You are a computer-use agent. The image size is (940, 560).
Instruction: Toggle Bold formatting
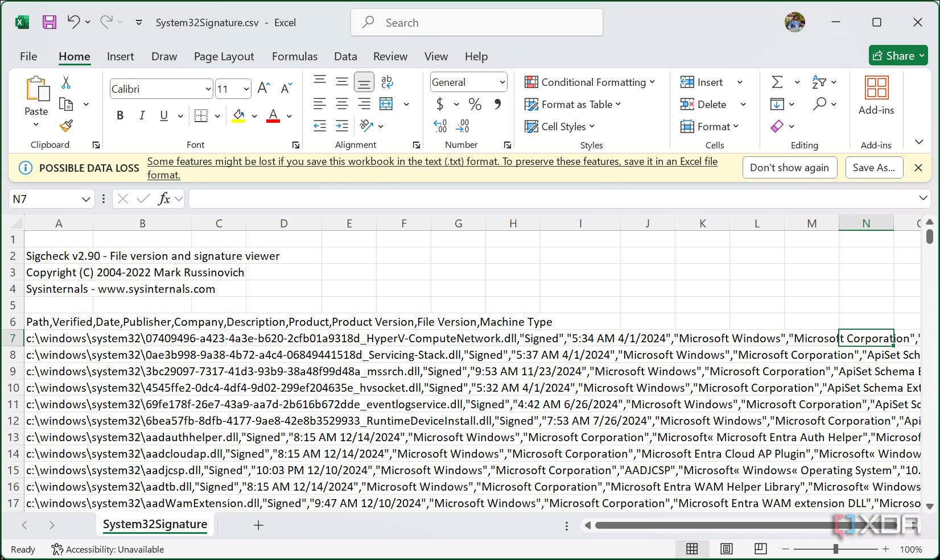pyautogui.click(x=120, y=116)
